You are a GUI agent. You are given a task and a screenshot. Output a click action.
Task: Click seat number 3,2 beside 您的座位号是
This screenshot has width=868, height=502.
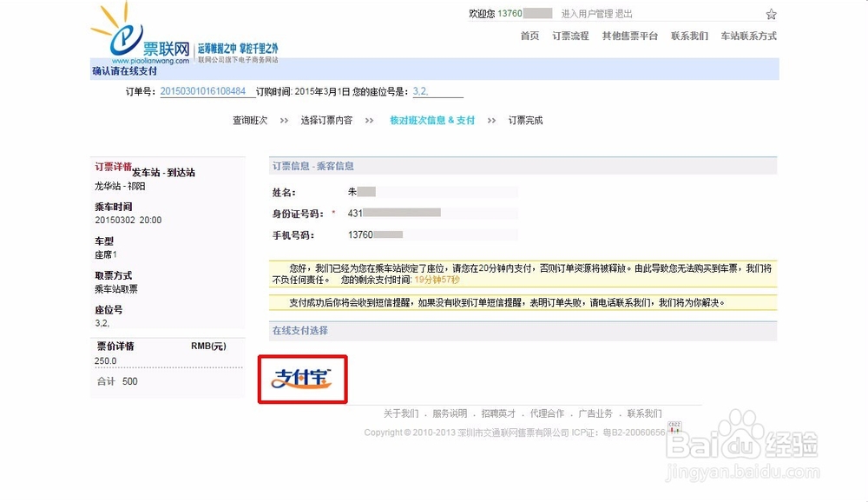pos(420,91)
